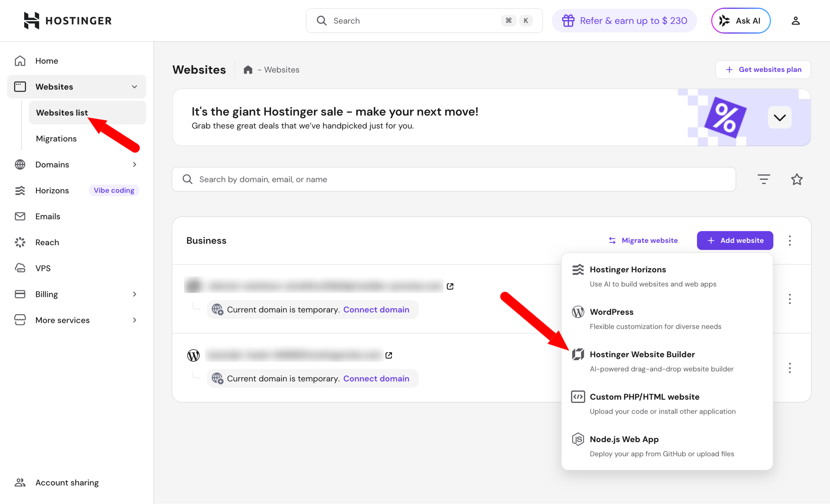Viewport: 830px width, 504px height.
Task: Click the Vibe coding badge
Action: tap(114, 190)
